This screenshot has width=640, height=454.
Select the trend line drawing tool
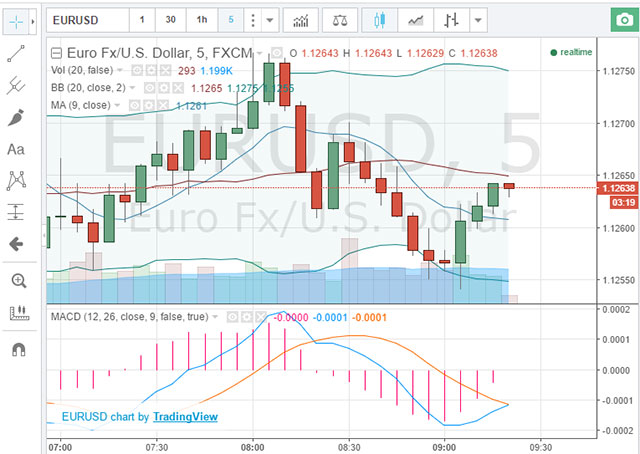(x=16, y=53)
